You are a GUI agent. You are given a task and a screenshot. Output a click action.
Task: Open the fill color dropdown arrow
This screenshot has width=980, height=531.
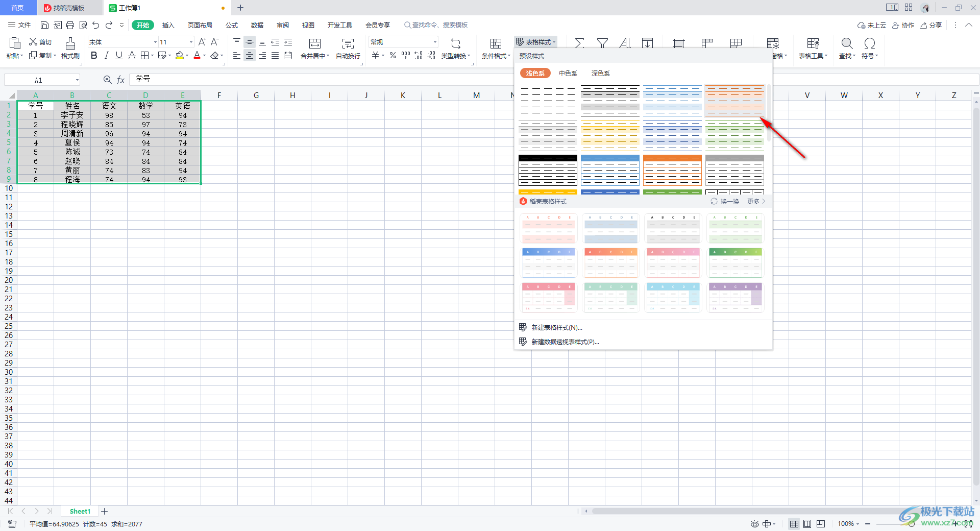click(187, 55)
